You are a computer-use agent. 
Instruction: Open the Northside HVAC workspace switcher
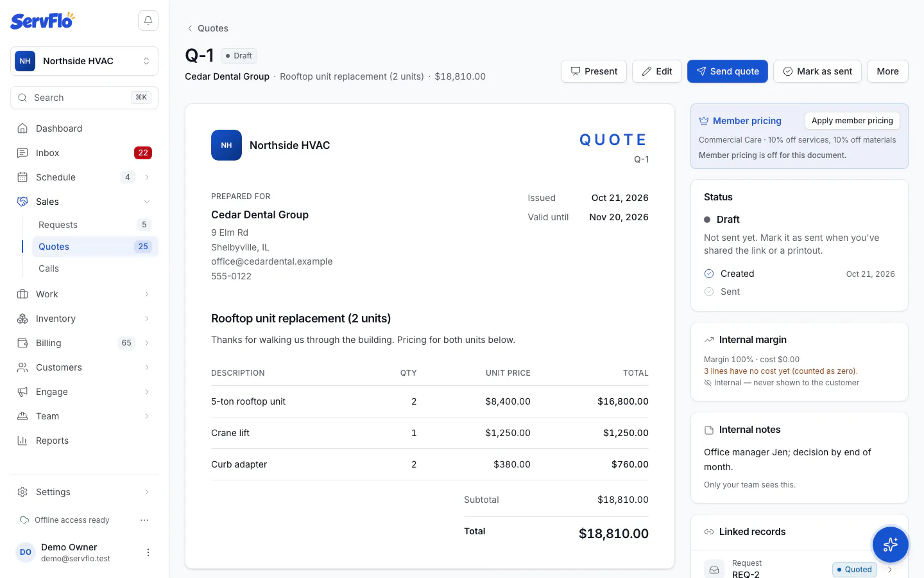(84, 61)
